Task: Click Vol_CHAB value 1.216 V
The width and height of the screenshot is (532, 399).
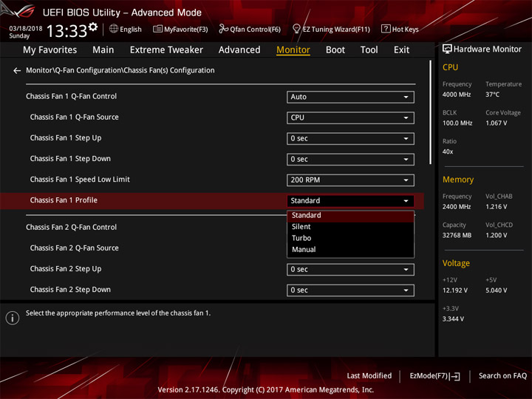Action: 497,207
